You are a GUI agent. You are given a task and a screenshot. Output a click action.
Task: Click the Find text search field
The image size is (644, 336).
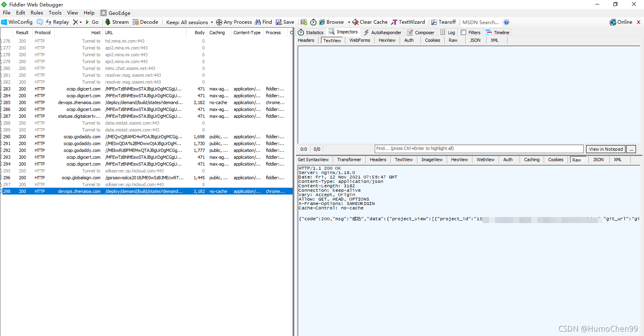479,149
